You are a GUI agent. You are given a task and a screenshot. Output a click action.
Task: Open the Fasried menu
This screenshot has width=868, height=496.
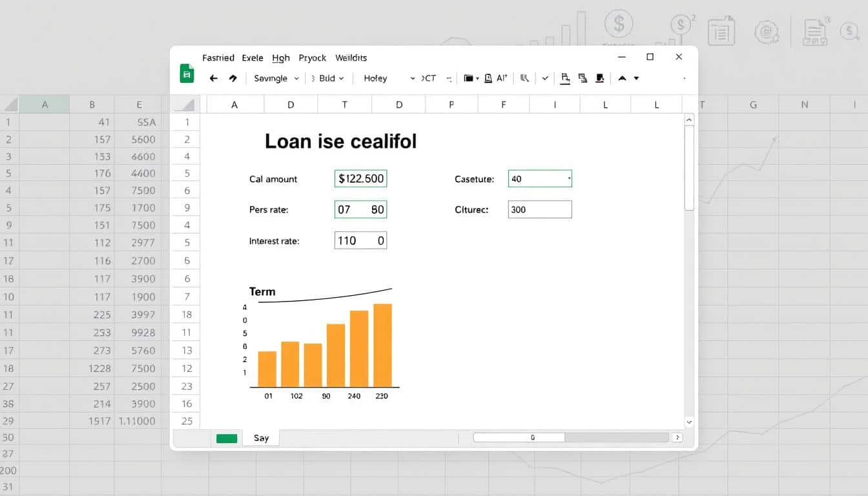point(218,57)
